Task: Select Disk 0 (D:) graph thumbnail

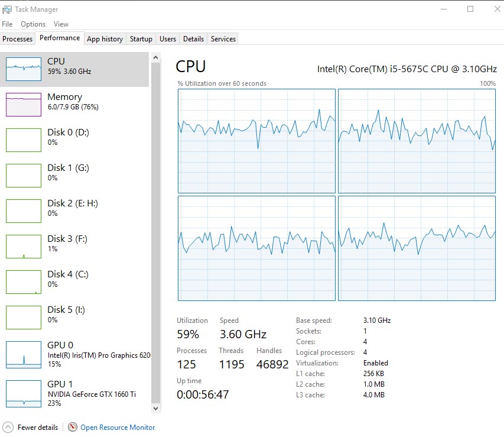Action: point(24,140)
